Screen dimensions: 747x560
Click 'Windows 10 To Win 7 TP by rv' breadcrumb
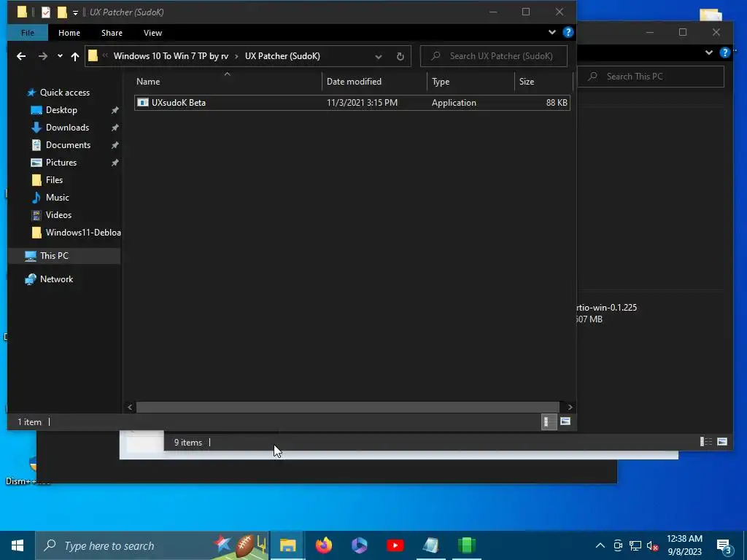pos(171,56)
